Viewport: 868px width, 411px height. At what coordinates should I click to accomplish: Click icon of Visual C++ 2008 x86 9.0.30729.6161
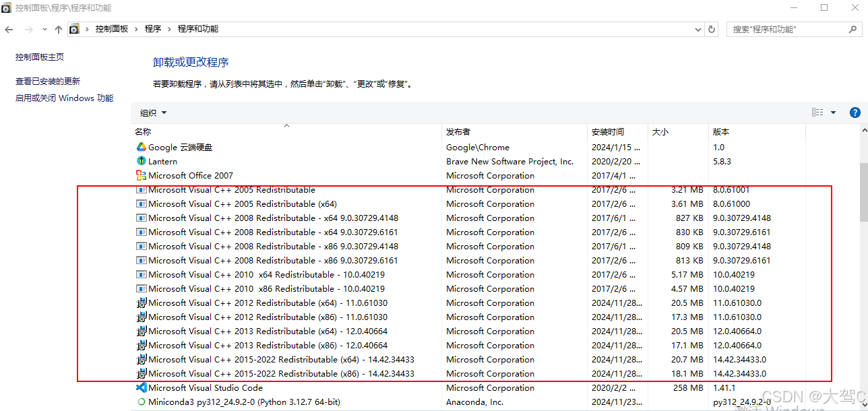142,260
